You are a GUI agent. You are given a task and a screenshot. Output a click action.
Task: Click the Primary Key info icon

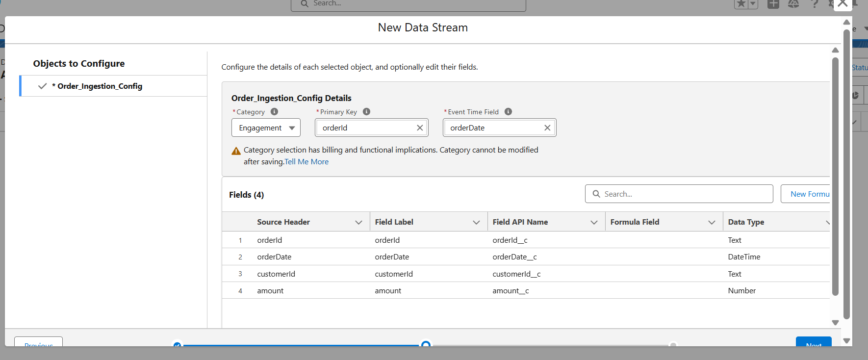coord(366,112)
